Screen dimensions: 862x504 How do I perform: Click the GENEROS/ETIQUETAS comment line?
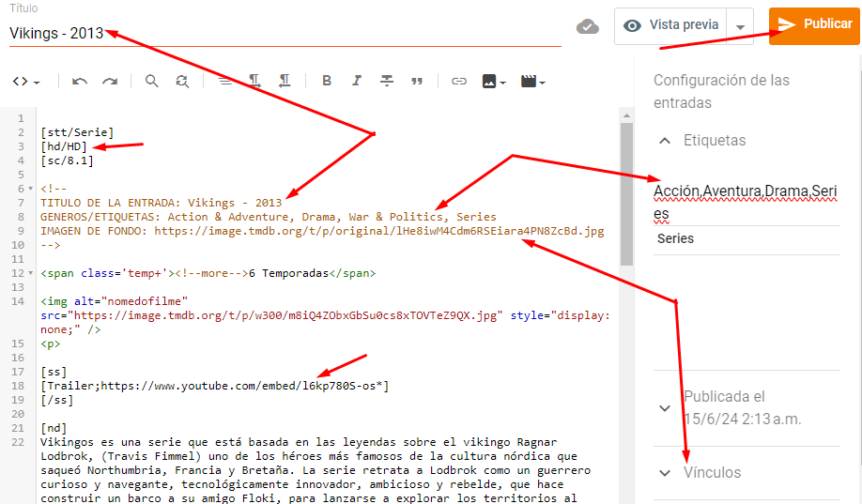tap(269, 217)
